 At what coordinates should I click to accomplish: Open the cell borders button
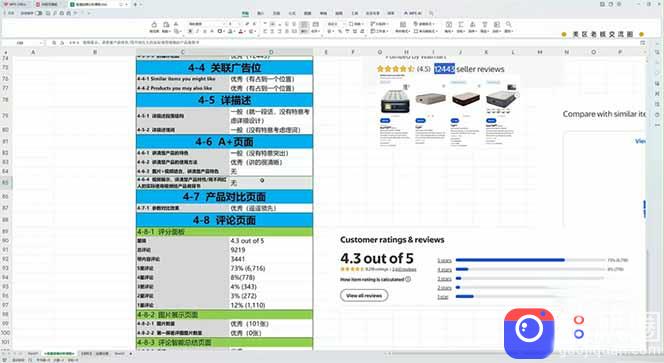(x=220, y=31)
